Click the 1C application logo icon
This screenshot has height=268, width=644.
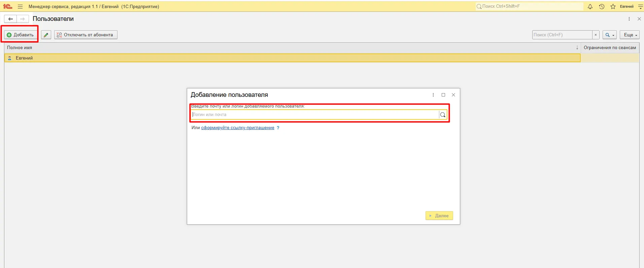8,6
